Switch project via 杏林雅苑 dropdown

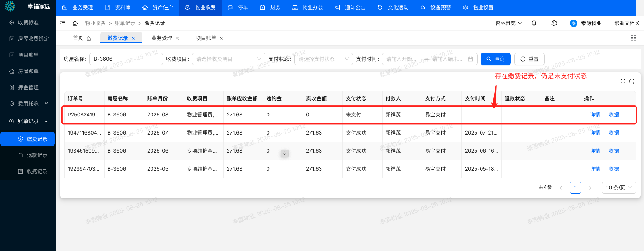[x=508, y=23]
